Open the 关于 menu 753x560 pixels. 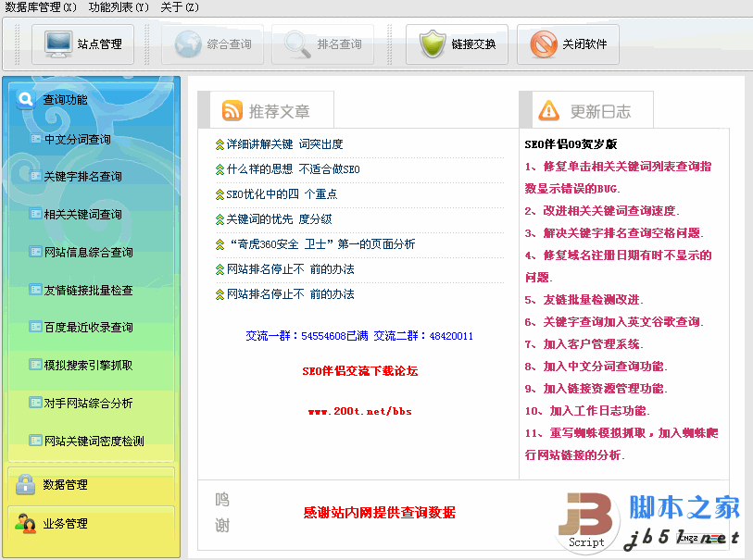[x=180, y=7]
